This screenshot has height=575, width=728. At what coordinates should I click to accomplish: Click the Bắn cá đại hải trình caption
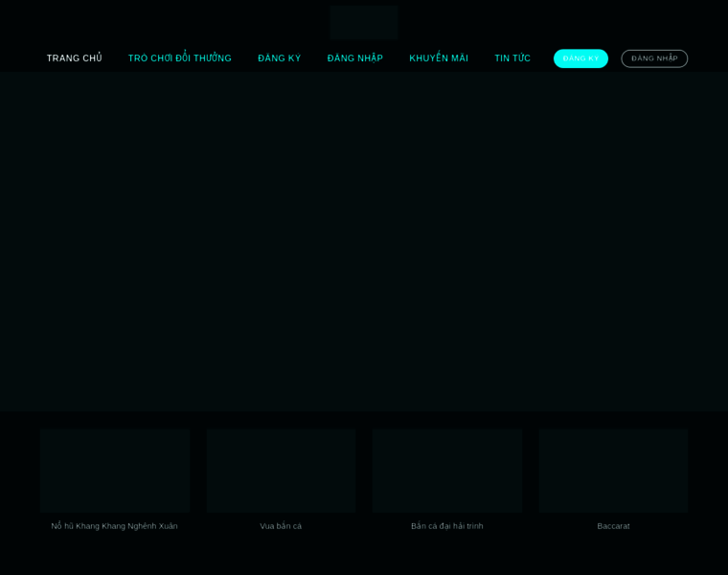pos(447,526)
